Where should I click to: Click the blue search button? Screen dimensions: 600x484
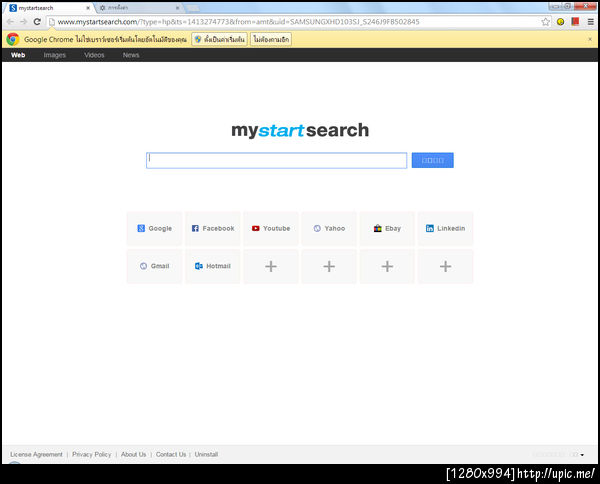click(432, 160)
